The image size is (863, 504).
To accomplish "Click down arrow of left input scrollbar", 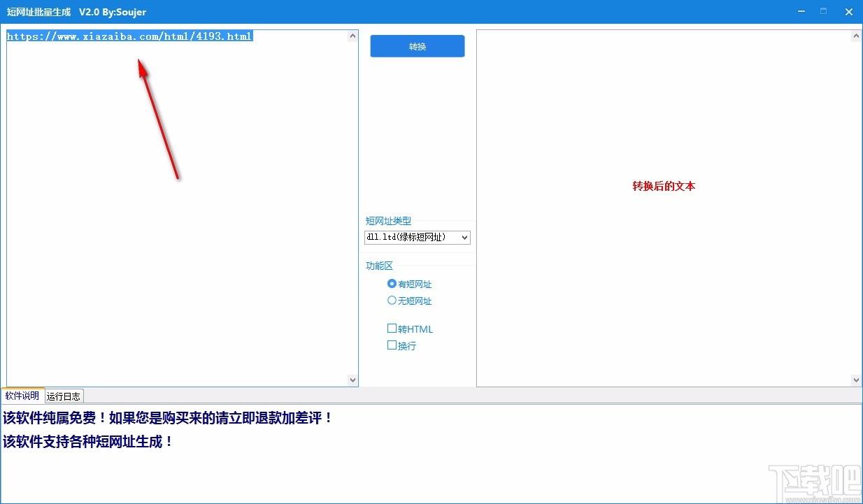I will 352,380.
